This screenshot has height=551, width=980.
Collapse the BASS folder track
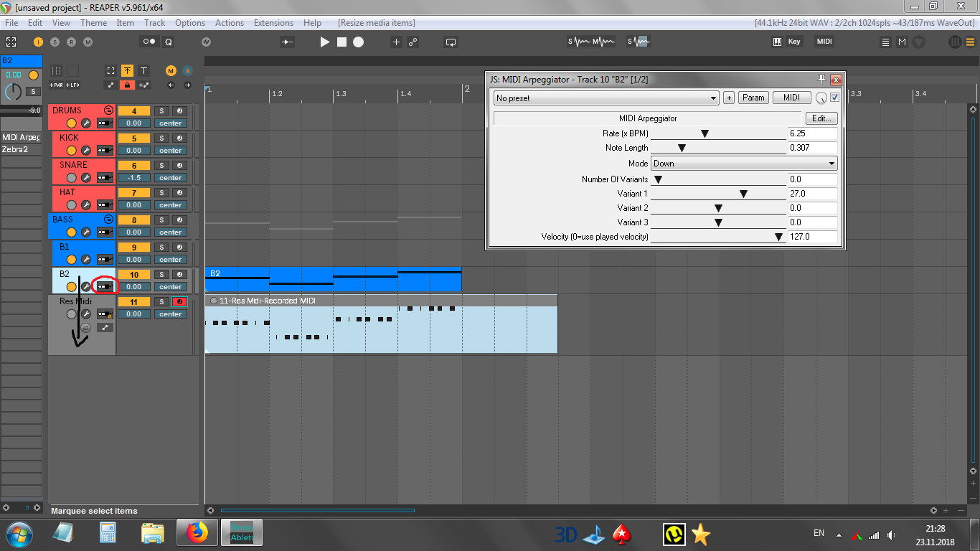108,219
